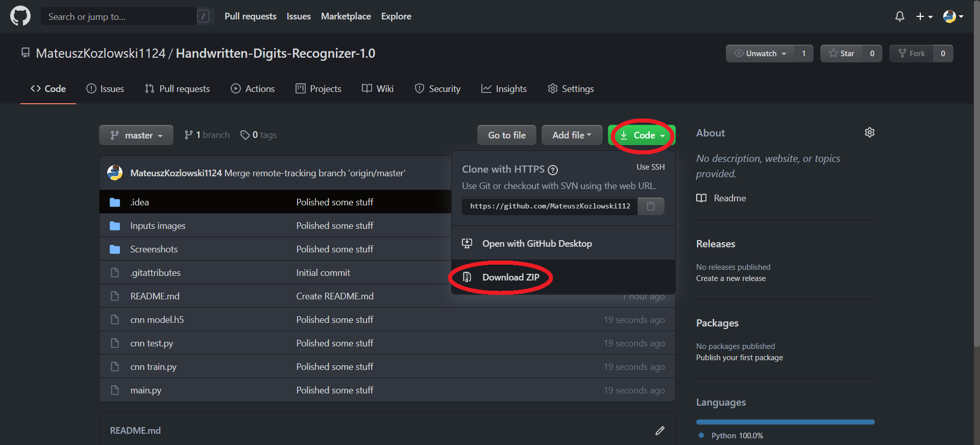Switch to the Insights tab

pyautogui.click(x=504, y=89)
